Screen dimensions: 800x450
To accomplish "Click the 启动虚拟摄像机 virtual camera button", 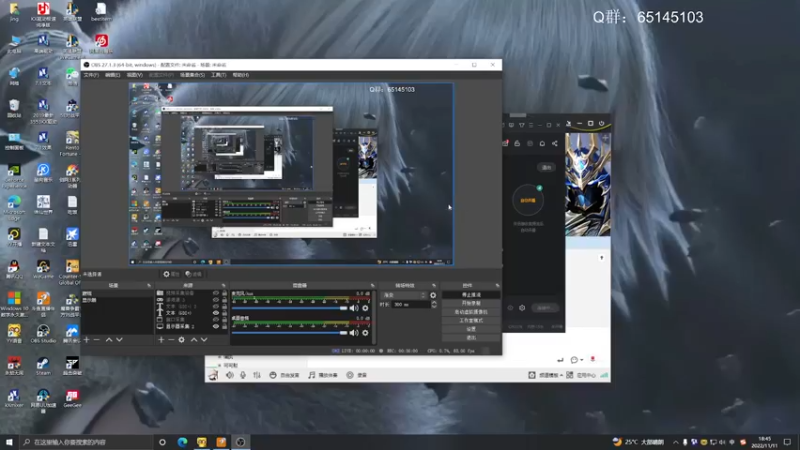I will (x=471, y=312).
